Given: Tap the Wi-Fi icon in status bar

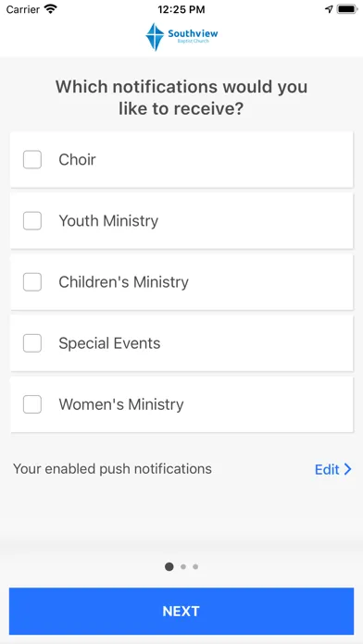Looking at the screenshot, I should click(x=51, y=9).
